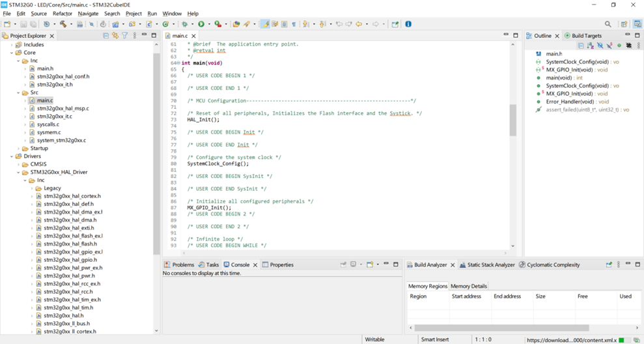This screenshot has height=344, width=644.
Task: Click Open Perspective icon
Action: [624, 24]
